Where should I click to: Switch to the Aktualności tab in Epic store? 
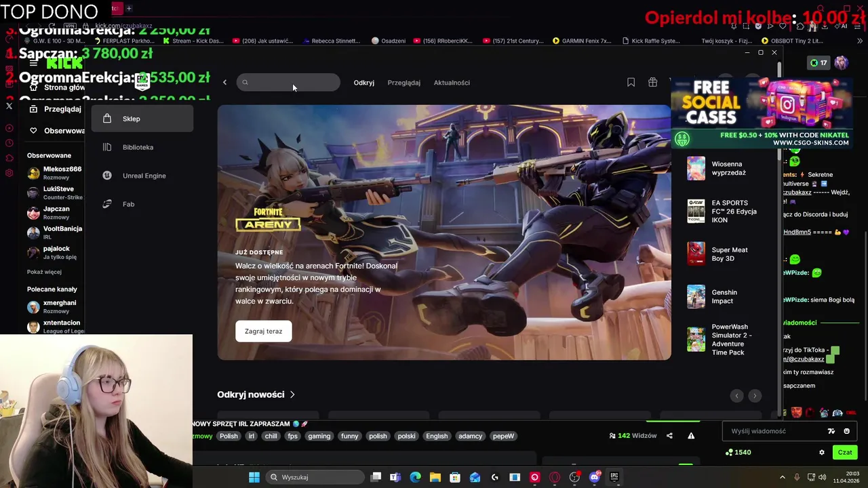pos(452,83)
